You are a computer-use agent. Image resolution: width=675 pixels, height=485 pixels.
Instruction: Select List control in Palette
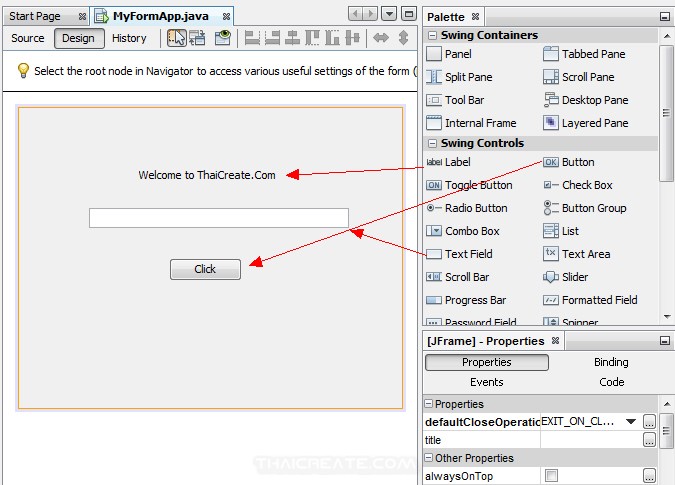click(x=561, y=231)
